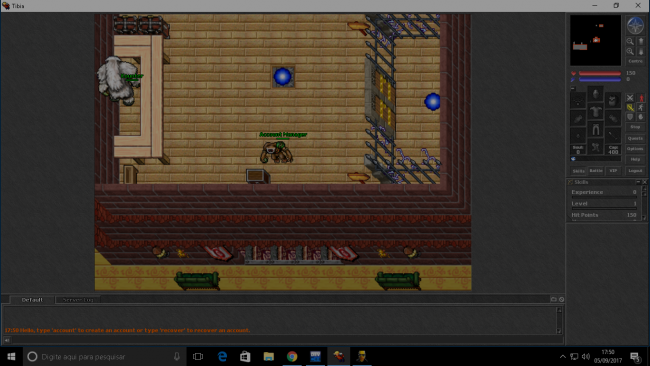Toggle balanced fight mode sword icon

coord(630,108)
